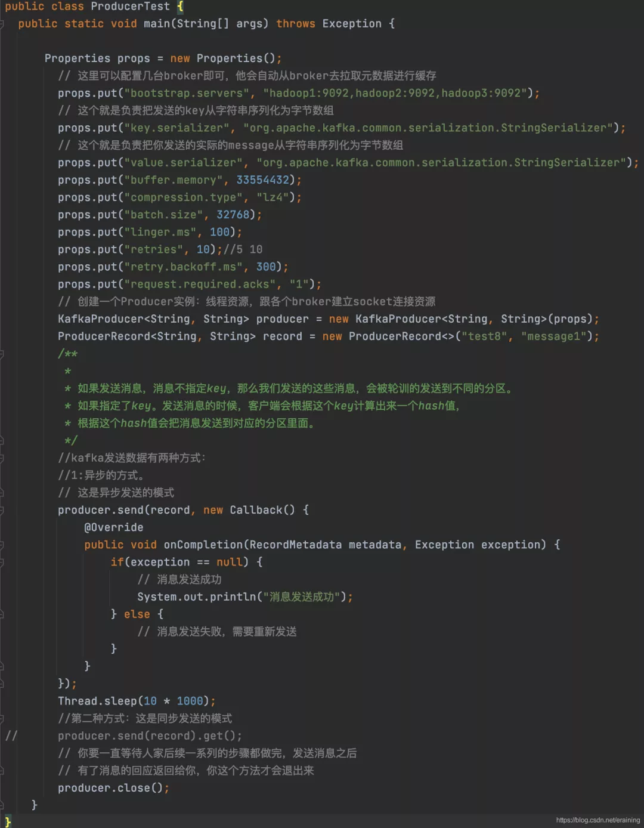644x828 pixels.
Task: Select the "bootstrap.servers" string
Action: 187,93
